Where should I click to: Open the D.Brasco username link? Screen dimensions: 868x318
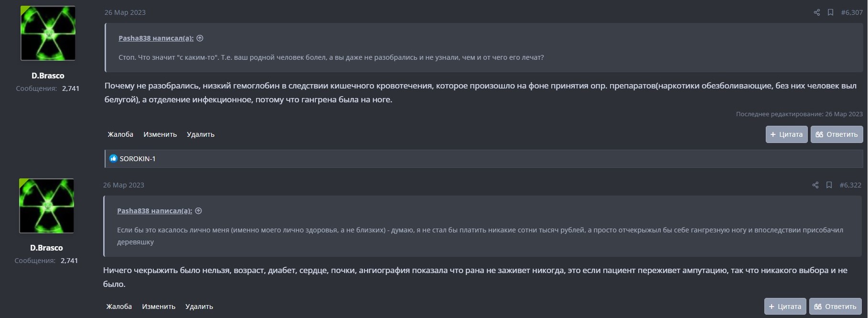(x=47, y=75)
